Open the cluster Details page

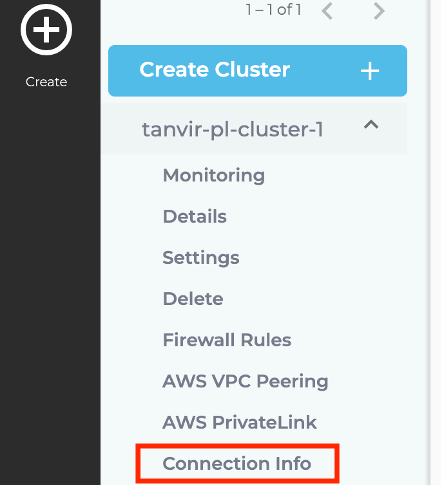point(195,217)
